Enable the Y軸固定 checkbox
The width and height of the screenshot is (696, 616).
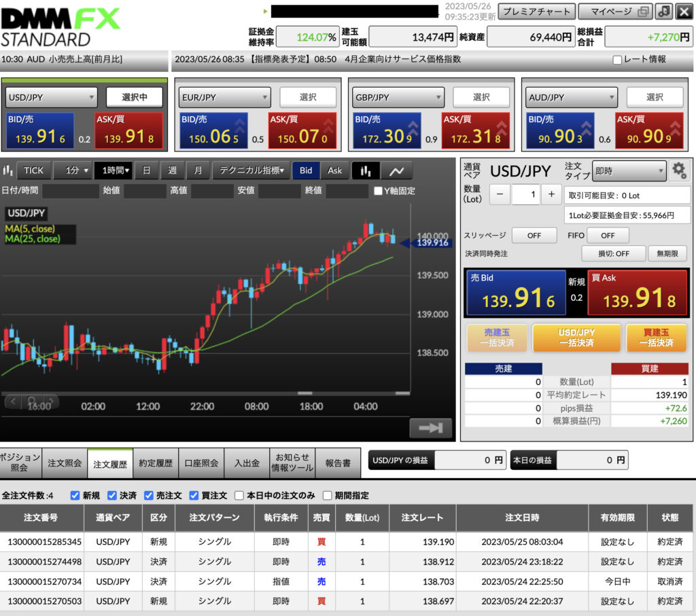[x=378, y=191]
